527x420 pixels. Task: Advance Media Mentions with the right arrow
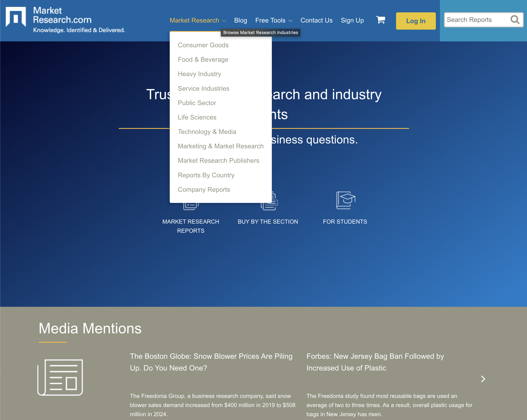[x=483, y=379]
